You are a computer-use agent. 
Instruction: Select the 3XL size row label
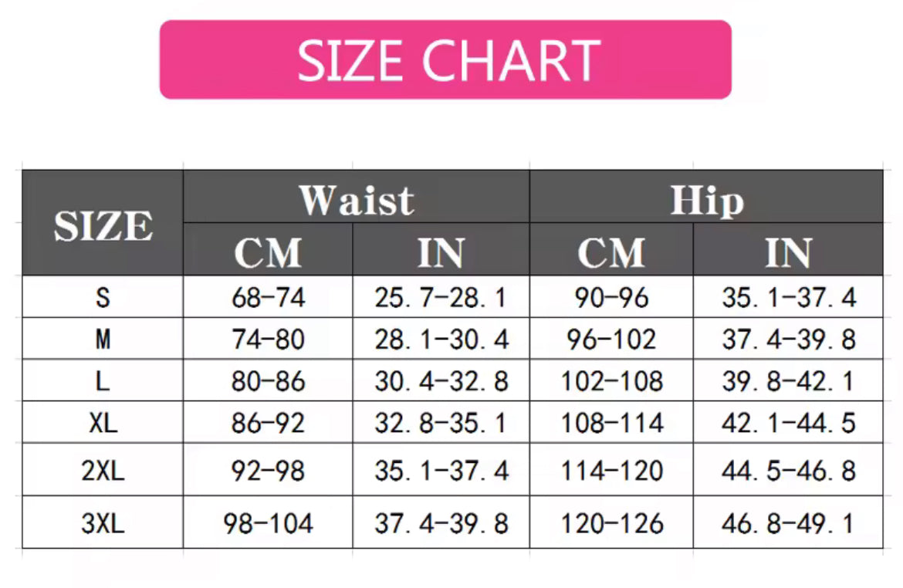tap(103, 523)
